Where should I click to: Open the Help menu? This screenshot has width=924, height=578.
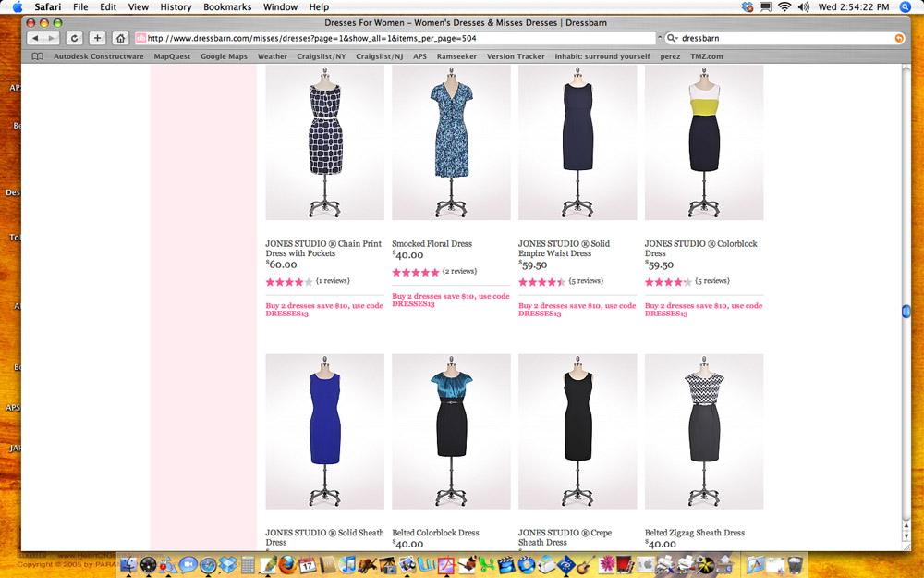pos(319,7)
